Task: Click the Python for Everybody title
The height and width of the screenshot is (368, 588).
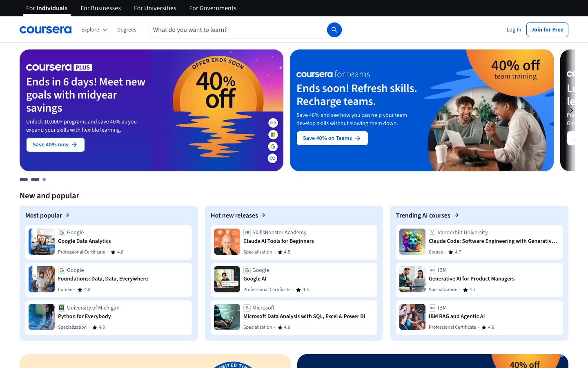Action: [x=85, y=316]
